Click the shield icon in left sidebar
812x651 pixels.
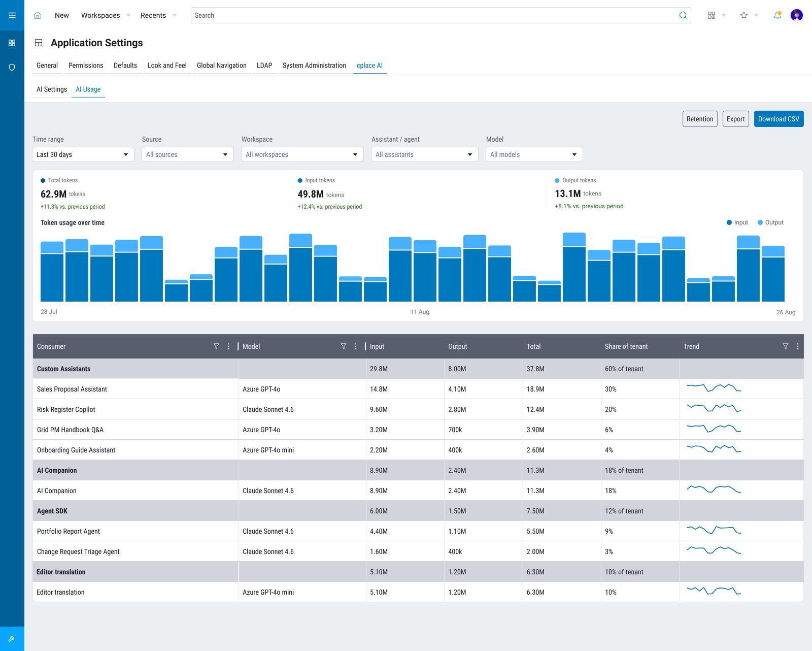pyautogui.click(x=12, y=67)
